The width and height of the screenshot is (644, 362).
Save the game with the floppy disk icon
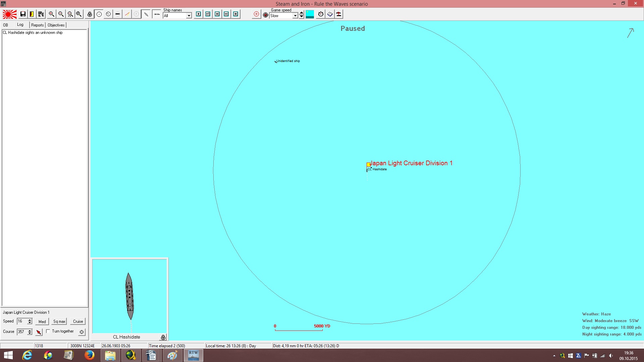coord(23,14)
